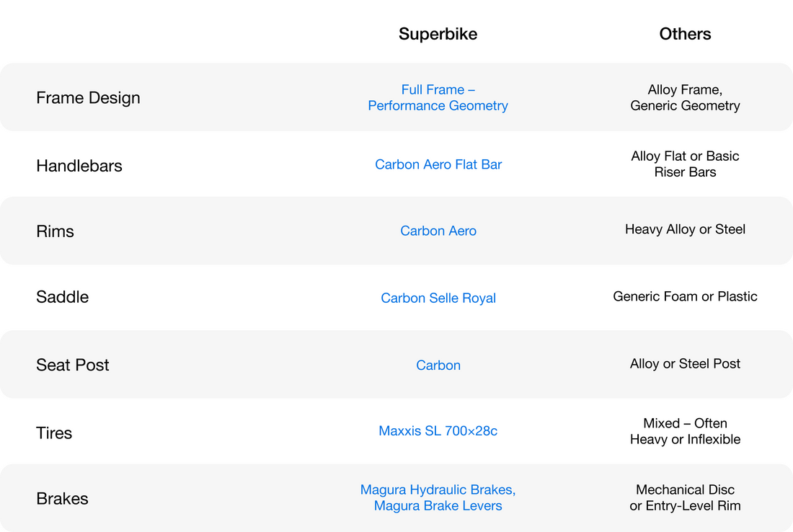Click the Alloy Frame, Generic Geometry cell

685,97
